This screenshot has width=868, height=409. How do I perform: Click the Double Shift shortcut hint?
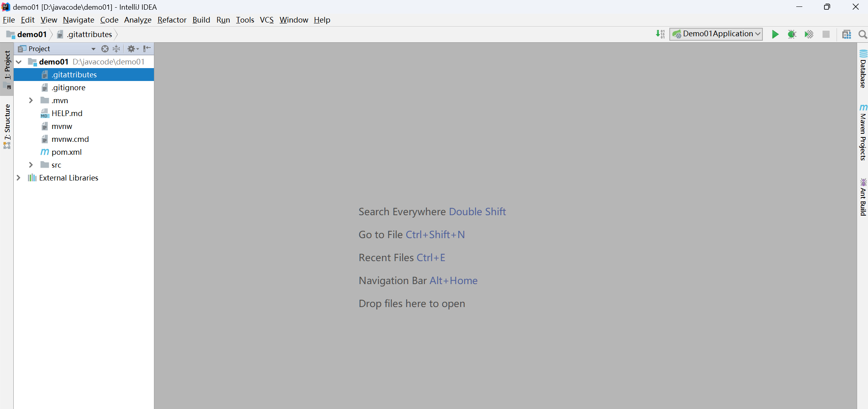477,212
